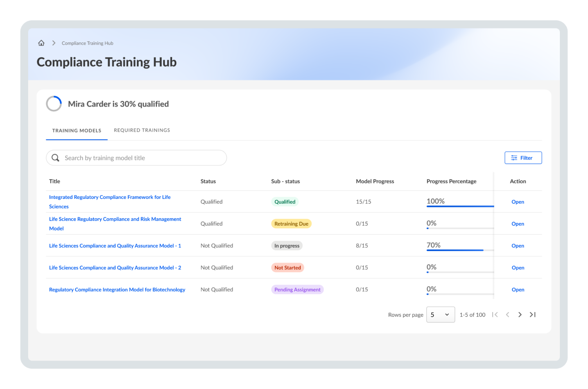The height and width of the screenshot is (389, 588).
Task: Click the Sub - status column header
Action: click(x=285, y=181)
